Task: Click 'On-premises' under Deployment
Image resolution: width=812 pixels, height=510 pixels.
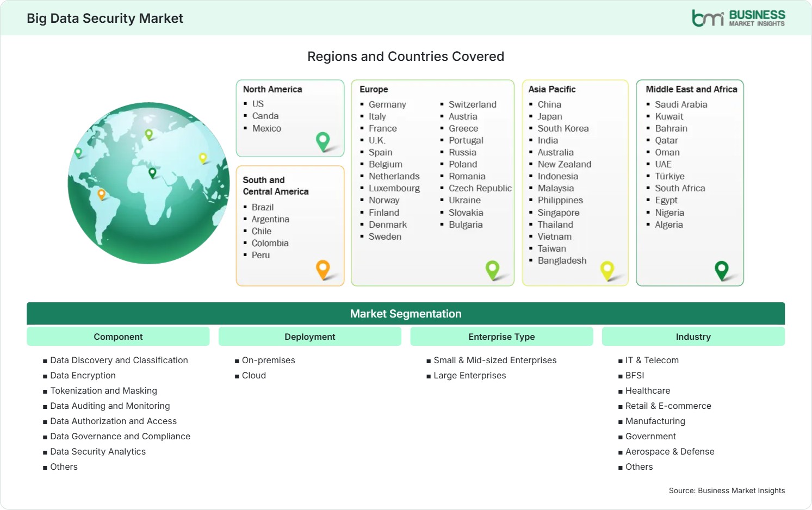Action: click(x=269, y=360)
